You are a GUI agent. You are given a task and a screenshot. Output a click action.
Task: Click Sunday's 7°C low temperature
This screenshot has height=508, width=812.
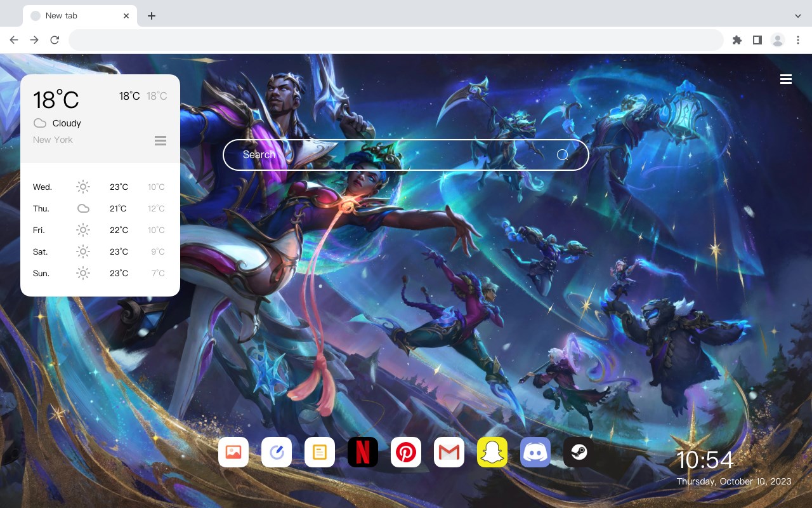point(158,273)
